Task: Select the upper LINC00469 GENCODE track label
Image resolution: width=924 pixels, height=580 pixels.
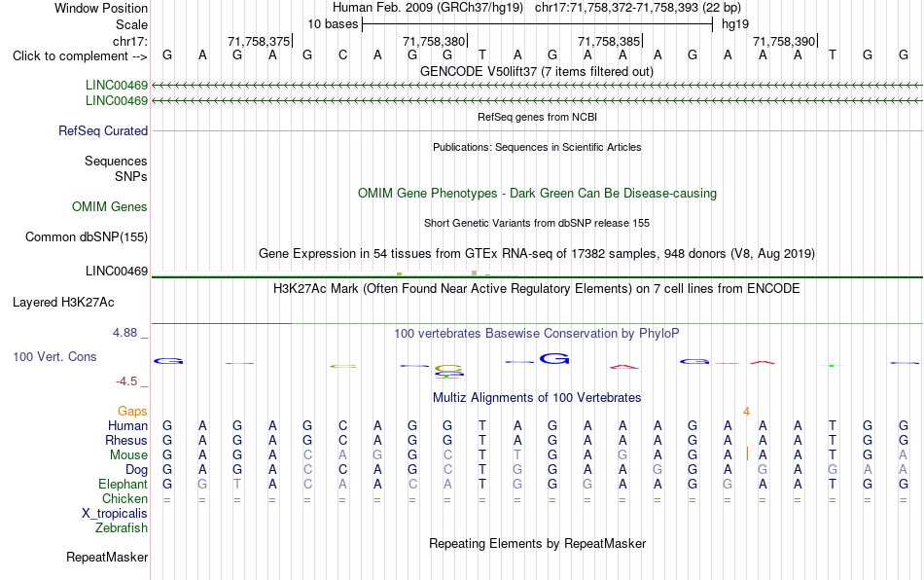Action: (x=116, y=86)
